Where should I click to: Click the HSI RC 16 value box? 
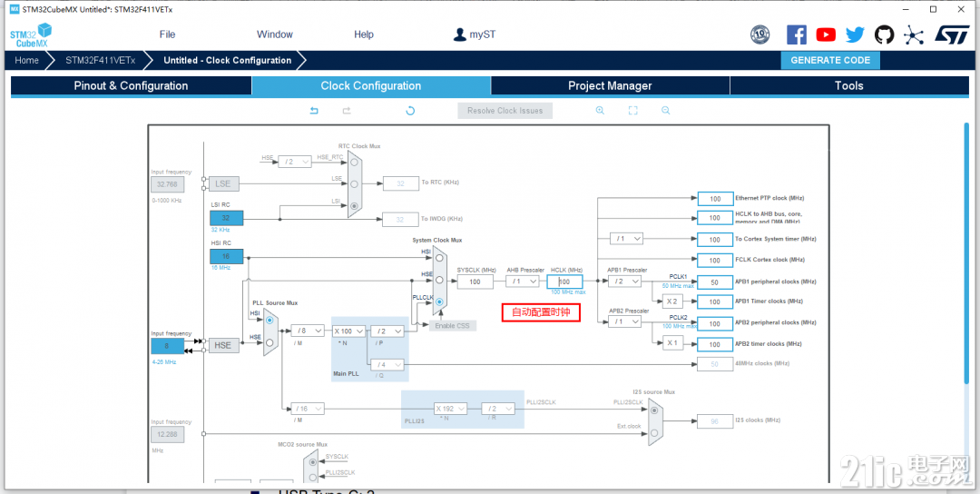(226, 256)
